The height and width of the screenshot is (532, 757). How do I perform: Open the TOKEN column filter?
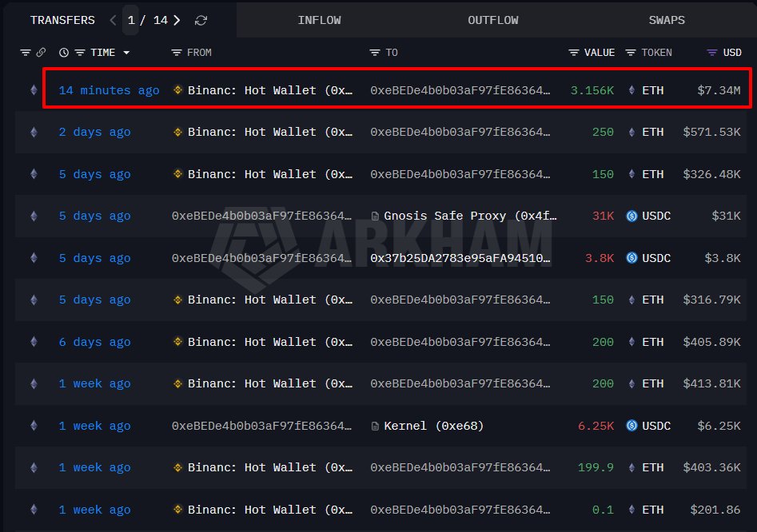pyautogui.click(x=631, y=53)
